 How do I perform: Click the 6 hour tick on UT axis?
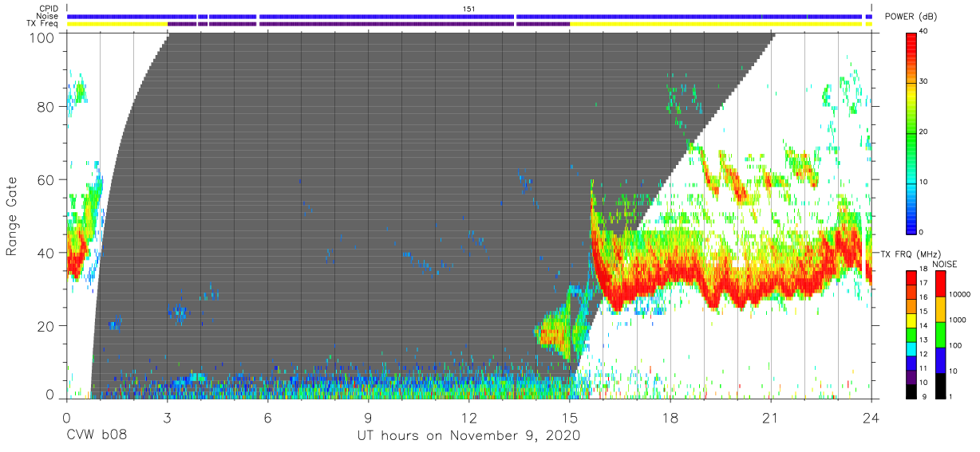click(x=267, y=417)
